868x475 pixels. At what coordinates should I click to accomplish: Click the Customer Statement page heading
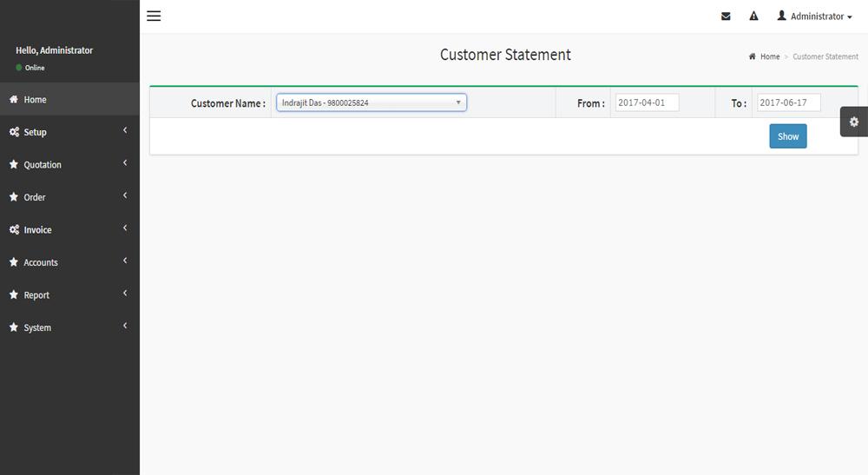click(x=505, y=54)
